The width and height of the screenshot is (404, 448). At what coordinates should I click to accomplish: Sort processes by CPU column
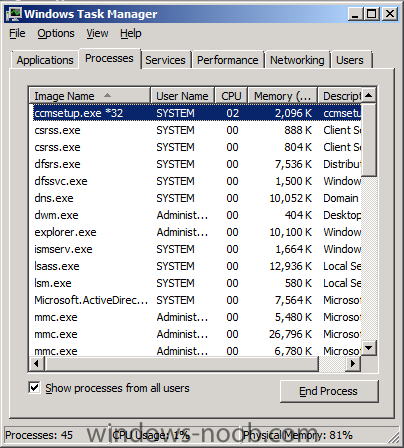[231, 96]
